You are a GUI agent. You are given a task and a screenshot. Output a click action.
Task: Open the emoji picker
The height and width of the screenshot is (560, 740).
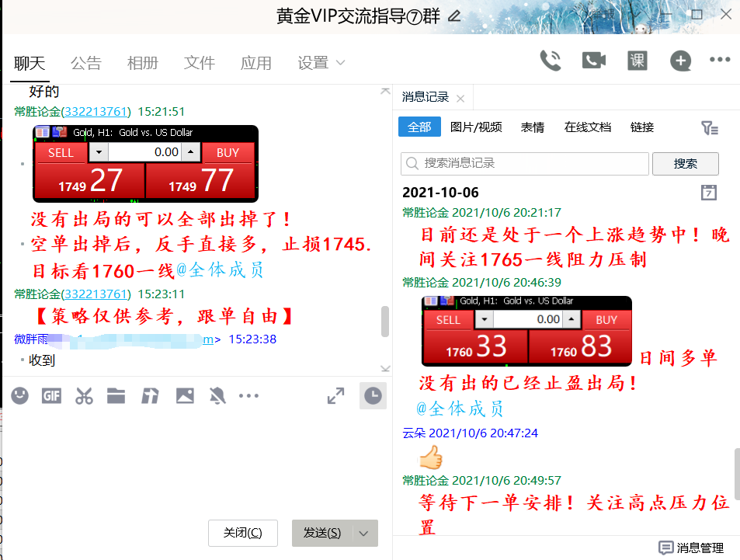point(20,395)
